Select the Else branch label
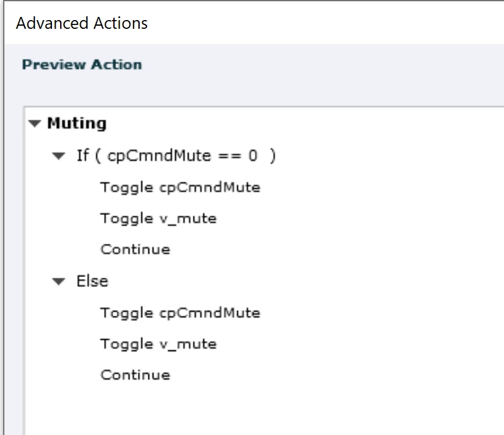The height and width of the screenshot is (435, 504). (x=92, y=281)
